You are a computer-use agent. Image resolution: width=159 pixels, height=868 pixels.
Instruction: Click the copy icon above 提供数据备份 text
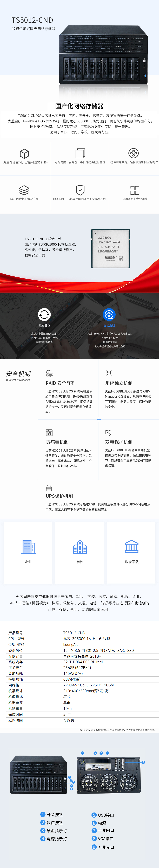(x=80, y=153)
